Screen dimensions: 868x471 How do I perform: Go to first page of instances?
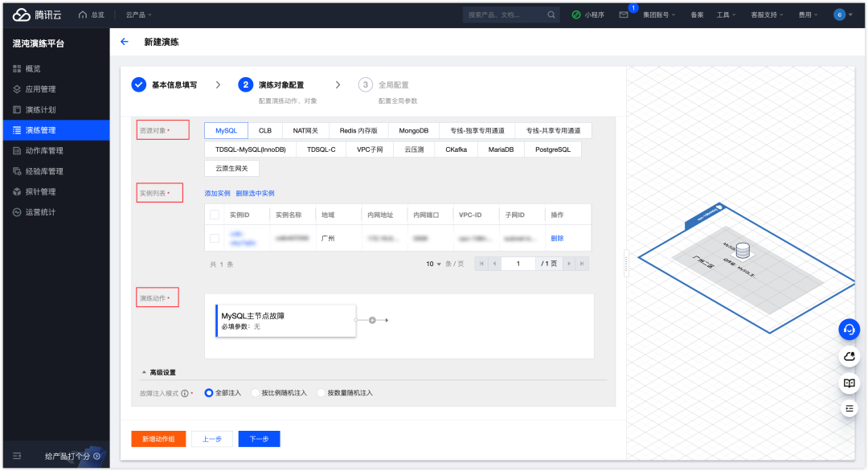click(481, 264)
